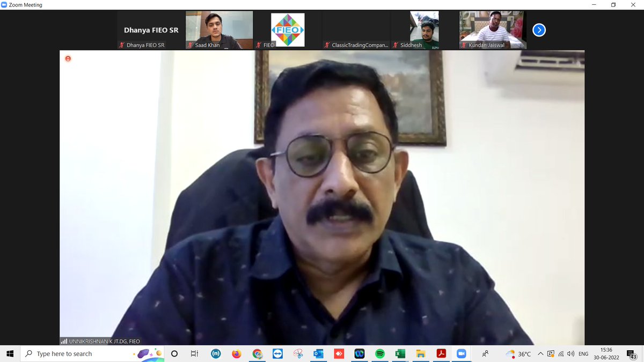This screenshot has height=362, width=644.
Task: Select Saad Khan's video thumbnail
Action: tap(219, 30)
